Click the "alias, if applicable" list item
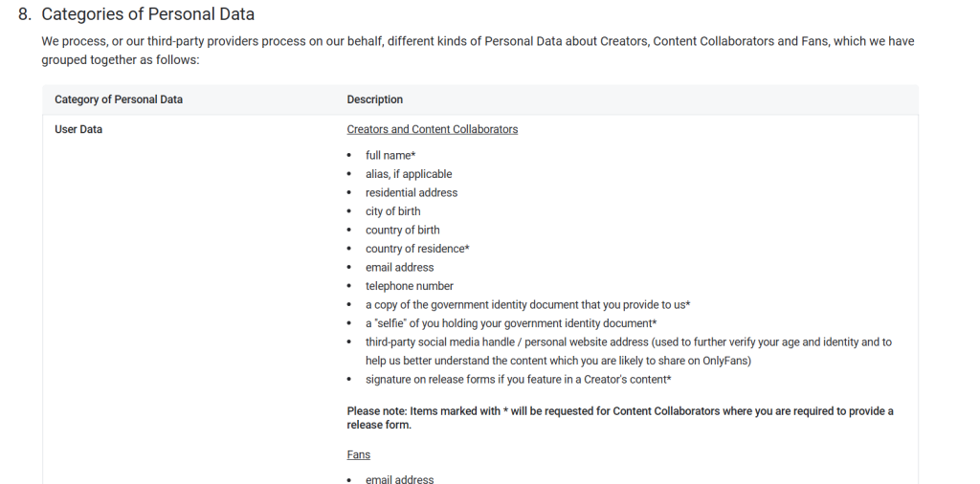980x484 pixels. coord(409,174)
